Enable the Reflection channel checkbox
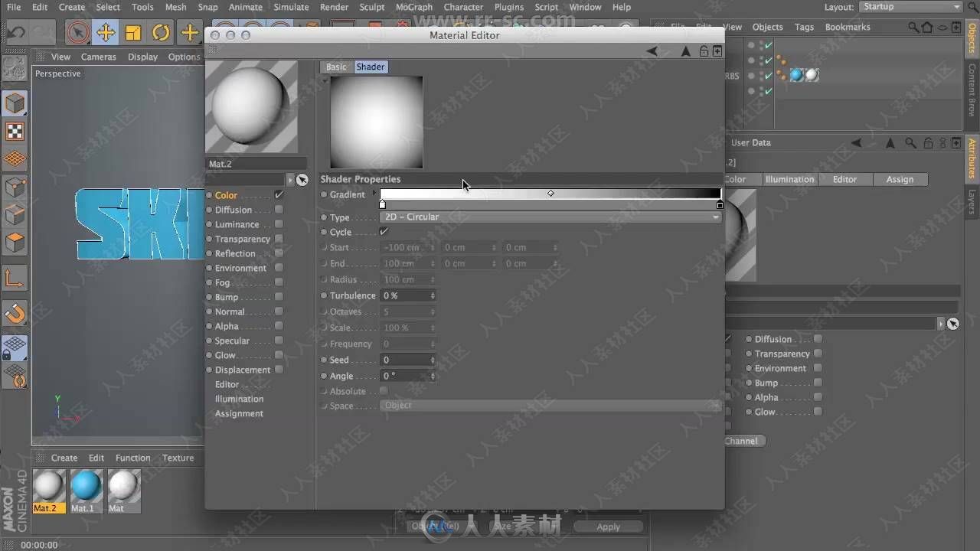This screenshot has width=980, height=551. tap(279, 253)
